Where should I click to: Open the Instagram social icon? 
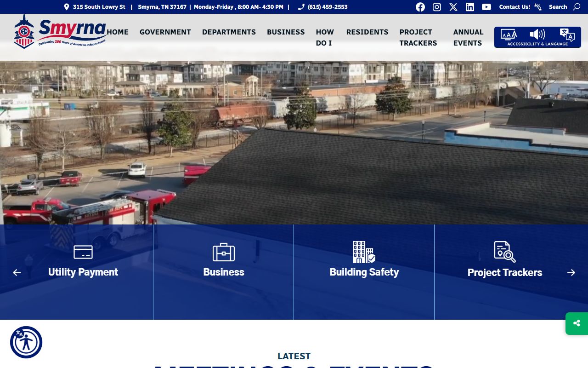pos(437,7)
